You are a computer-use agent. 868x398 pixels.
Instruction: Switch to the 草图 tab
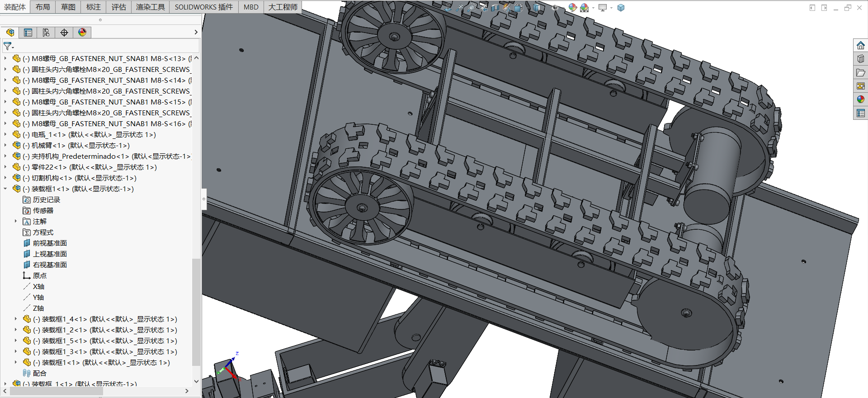[x=68, y=7]
